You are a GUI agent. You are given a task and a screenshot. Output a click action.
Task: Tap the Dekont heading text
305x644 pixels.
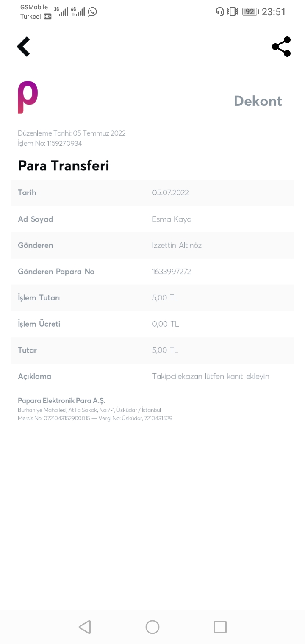[258, 101]
